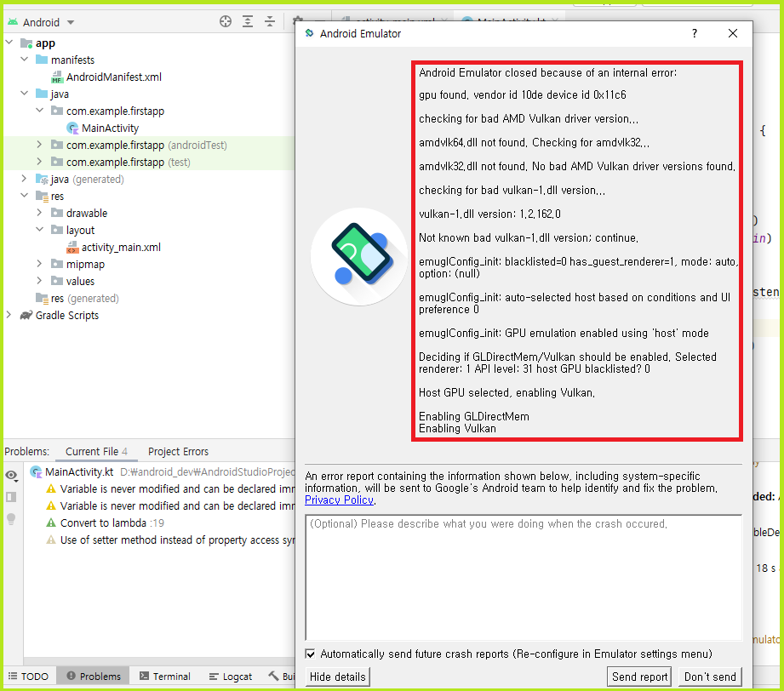Expand the drawable folder
784x691 pixels.
(x=39, y=213)
